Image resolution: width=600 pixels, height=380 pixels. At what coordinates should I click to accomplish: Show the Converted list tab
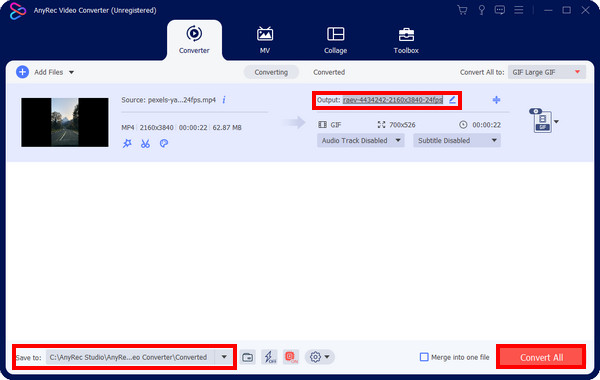(x=329, y=72)
